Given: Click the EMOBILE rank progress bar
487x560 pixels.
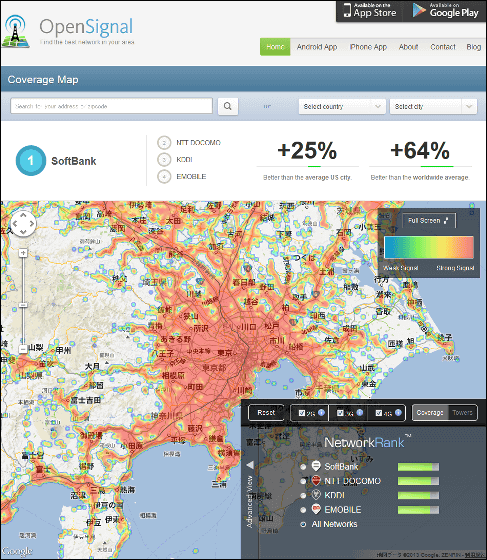Looking at the screenshot, I should [418, 510].
